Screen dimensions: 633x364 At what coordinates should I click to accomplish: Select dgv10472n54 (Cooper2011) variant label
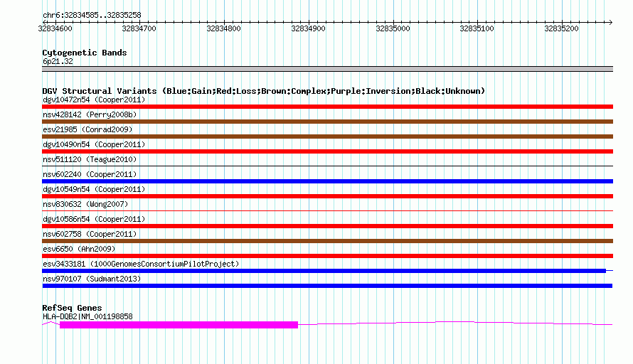point(94,100)
